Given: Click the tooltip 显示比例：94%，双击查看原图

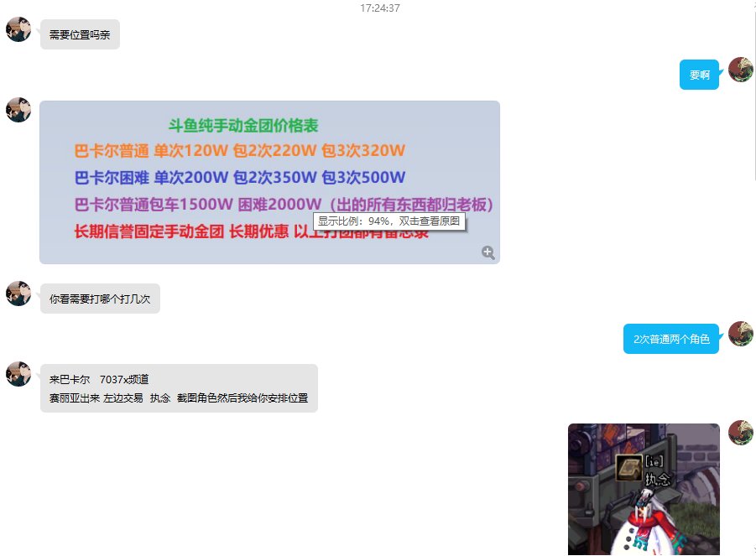Looking at the screenshot, I should click(389, 221).
